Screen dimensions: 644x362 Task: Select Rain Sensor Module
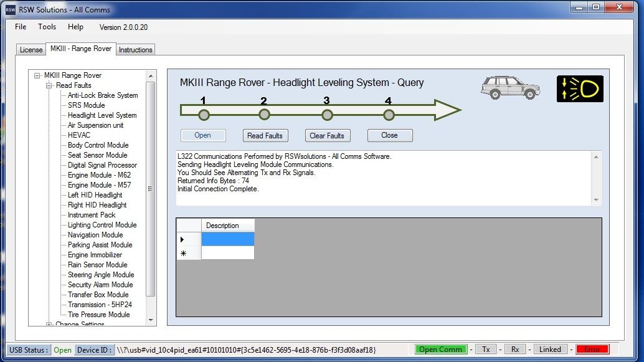click(x=97, y=265)
